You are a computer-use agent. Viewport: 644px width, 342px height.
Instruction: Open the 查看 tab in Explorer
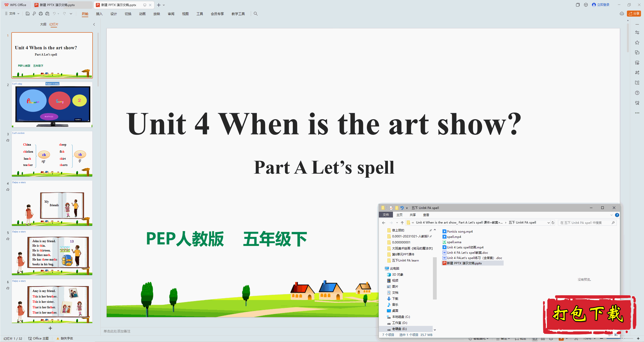tap(426, 215)
